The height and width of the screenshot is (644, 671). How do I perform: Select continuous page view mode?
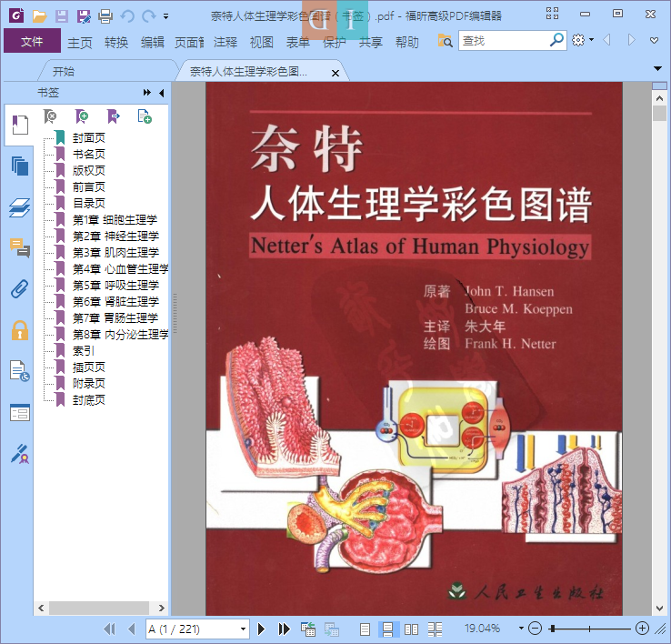tap(388, 629)
